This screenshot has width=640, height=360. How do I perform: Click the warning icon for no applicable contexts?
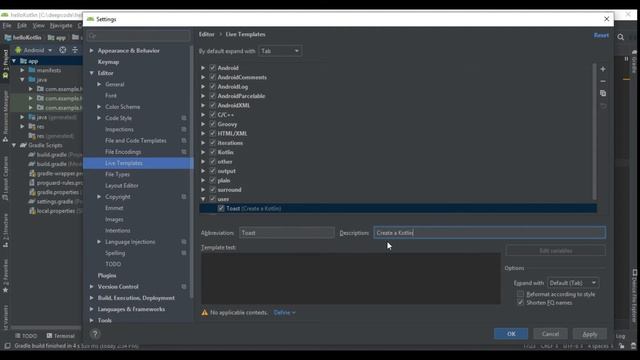[x=204, y=313]
